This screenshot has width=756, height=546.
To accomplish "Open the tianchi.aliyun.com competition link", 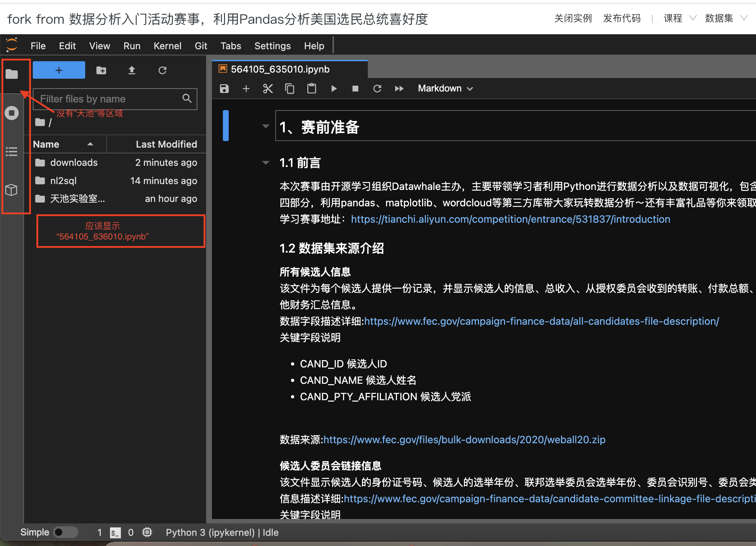I will point(511,219).
